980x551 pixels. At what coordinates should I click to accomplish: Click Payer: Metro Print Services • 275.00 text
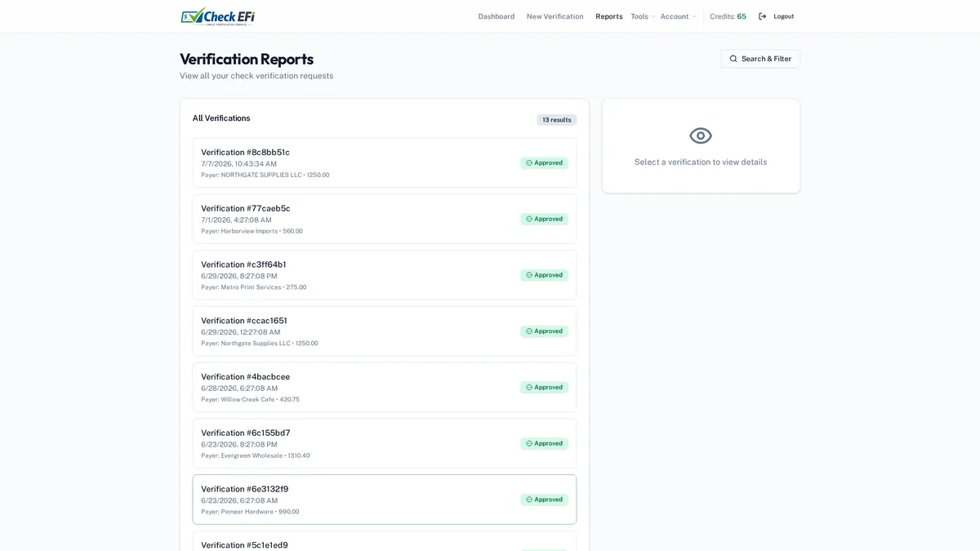coord(254,287)
